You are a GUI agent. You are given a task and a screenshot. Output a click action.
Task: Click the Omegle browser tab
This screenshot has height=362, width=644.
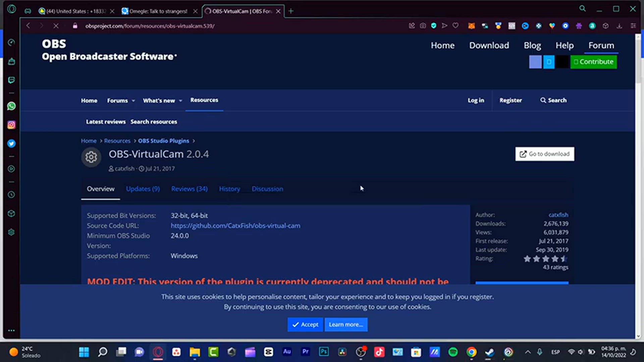tap(158, 11)
